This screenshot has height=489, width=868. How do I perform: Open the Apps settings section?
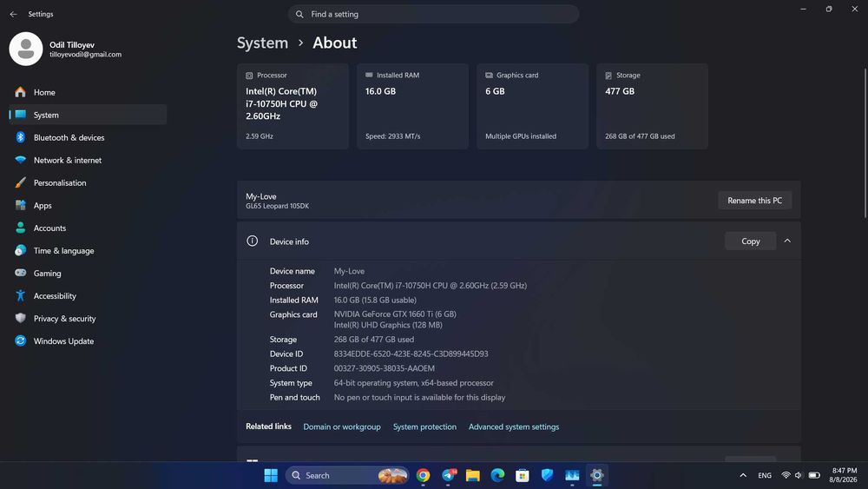pos(88,206)
